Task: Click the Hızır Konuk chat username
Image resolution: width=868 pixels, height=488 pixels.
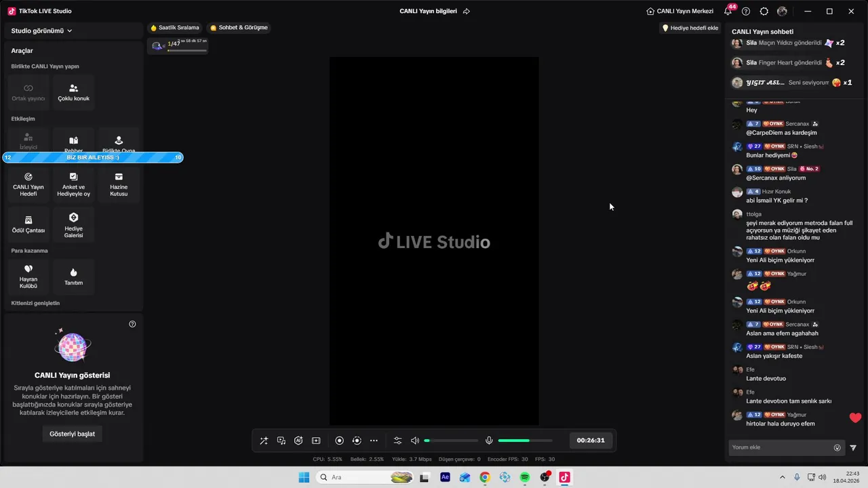Action: (x=776, y=191)
